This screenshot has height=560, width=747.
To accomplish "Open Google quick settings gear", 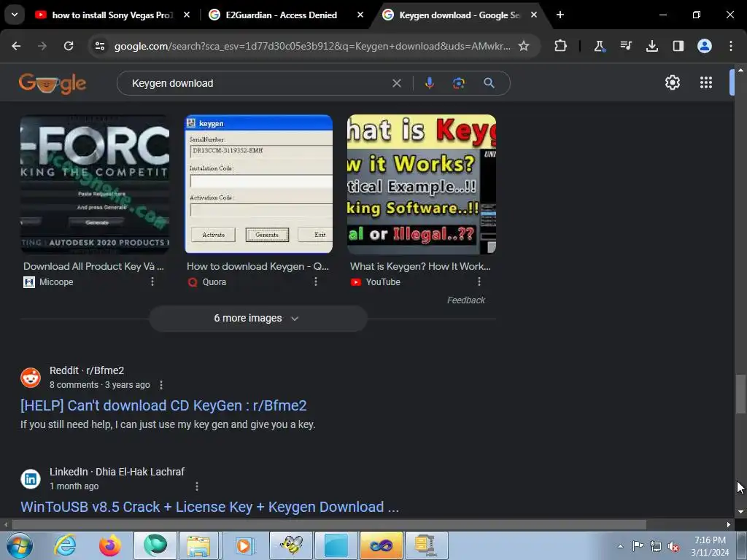I will [x=672, y=83].
